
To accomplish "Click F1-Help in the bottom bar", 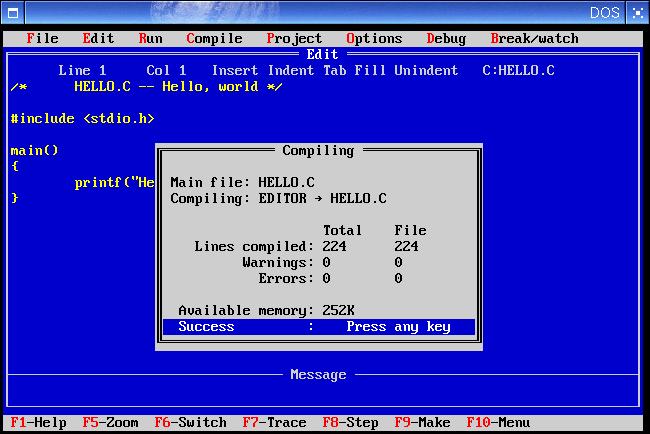I will 38,422.
